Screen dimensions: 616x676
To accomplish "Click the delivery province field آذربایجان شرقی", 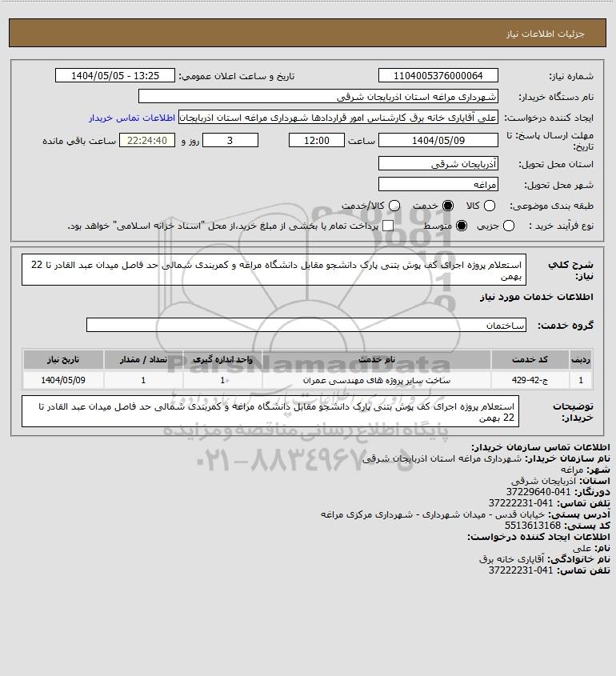I will click(438, 163).
